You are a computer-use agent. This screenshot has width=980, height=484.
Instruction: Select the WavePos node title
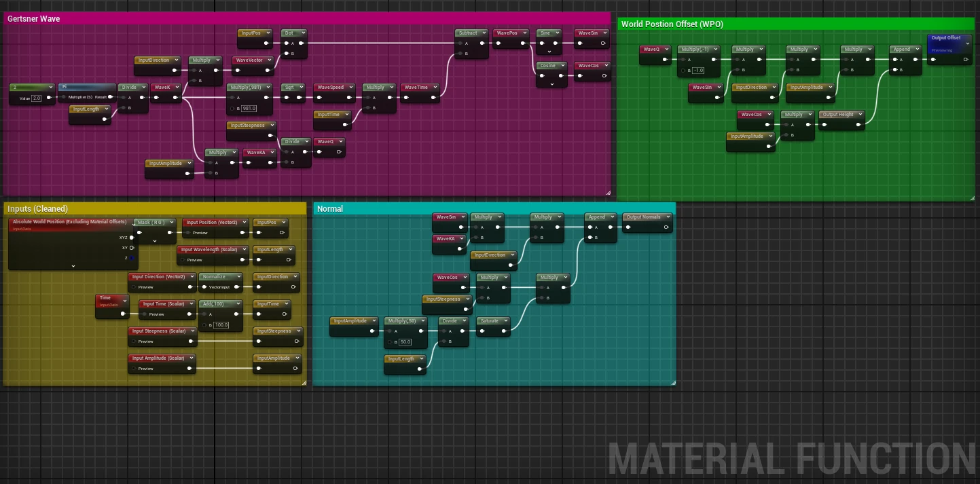click(x=507, y=33)
